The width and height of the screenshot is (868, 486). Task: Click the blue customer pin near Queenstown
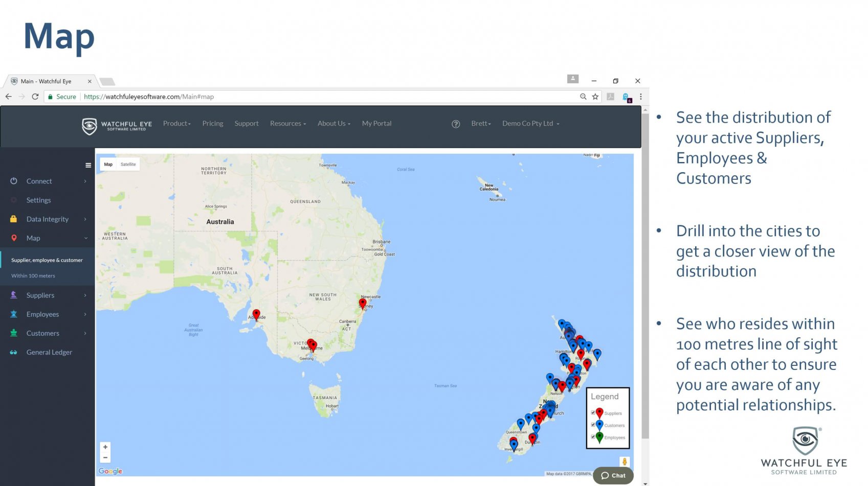[521, 424]
